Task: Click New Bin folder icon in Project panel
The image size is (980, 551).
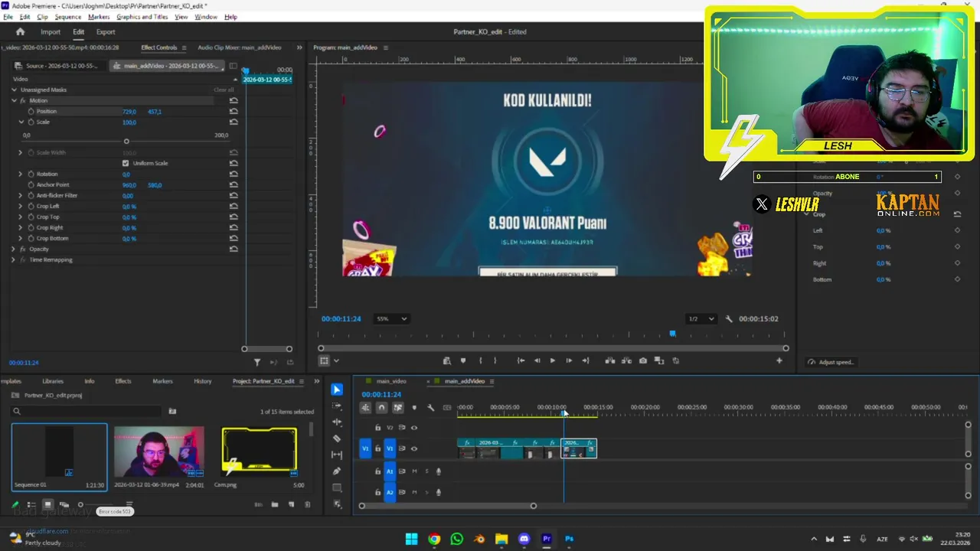Action: pyautogui.click(x=275, y=505)
